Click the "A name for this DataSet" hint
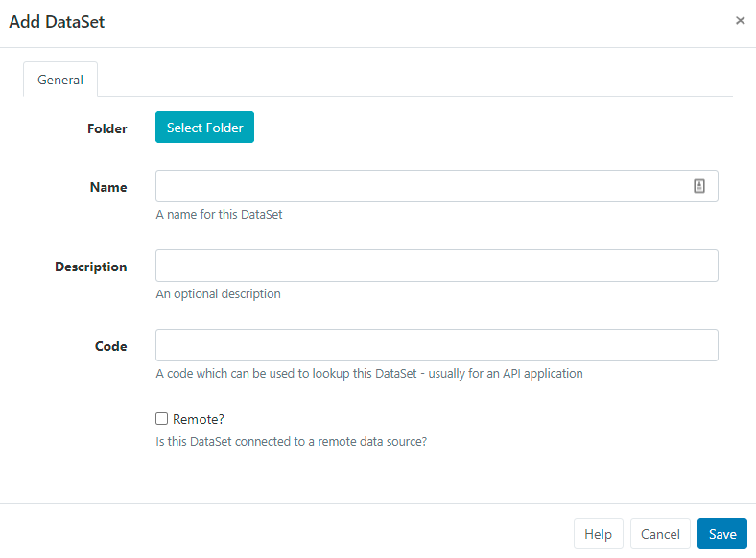Image resolution: width=756 pixels, height=558 pixels. 219,215
